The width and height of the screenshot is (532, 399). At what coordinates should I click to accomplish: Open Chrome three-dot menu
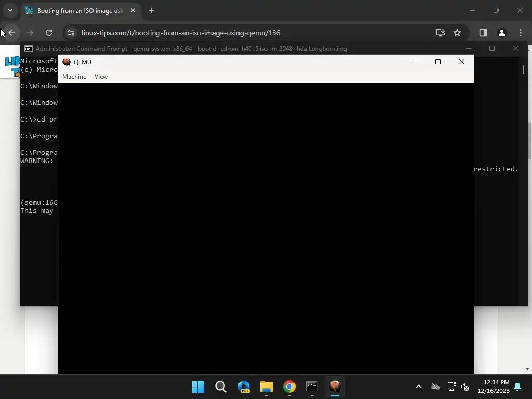tap(521, 33)
